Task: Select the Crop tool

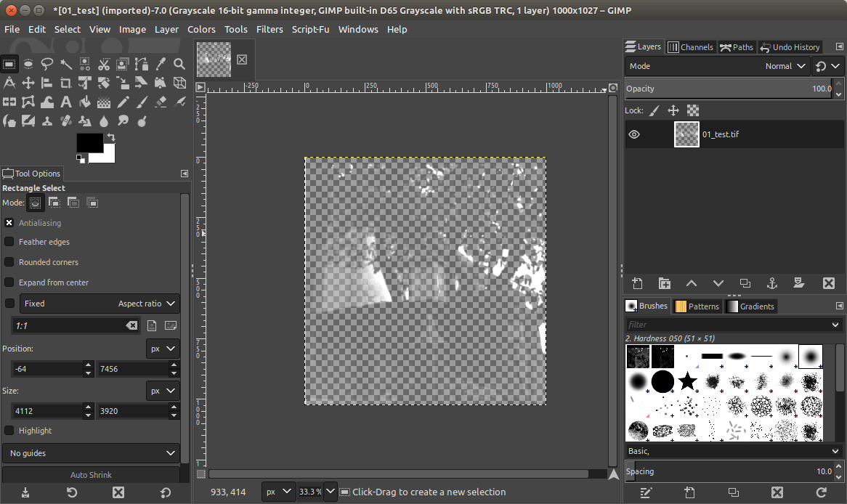Action: (x=66, y=83)
